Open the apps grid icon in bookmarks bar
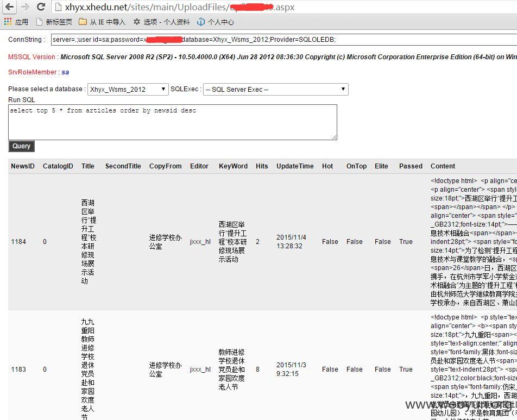 point(8,22)
